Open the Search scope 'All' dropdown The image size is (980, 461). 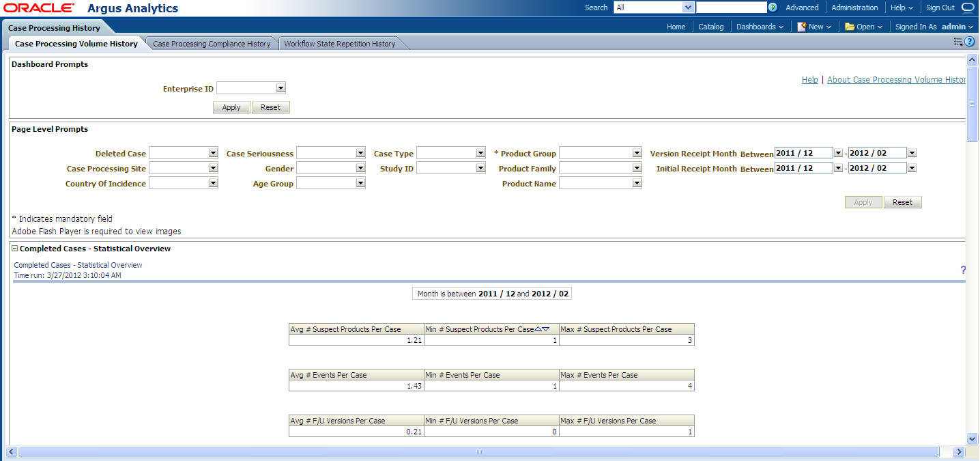coord(689,8)
